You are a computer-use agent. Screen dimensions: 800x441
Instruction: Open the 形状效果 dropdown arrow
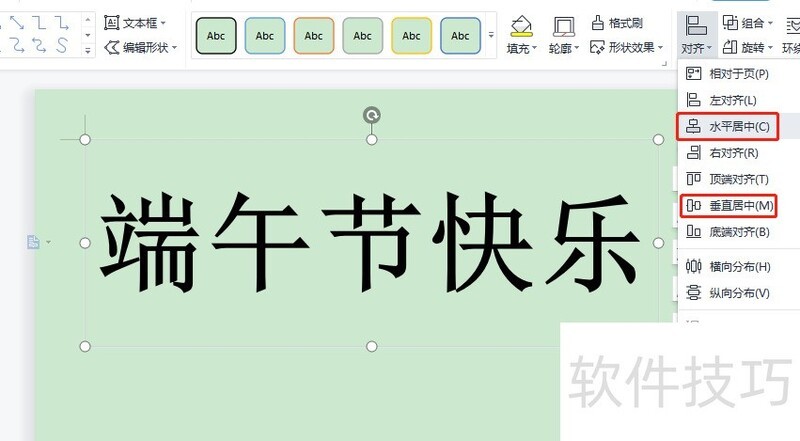click(660, 48)
